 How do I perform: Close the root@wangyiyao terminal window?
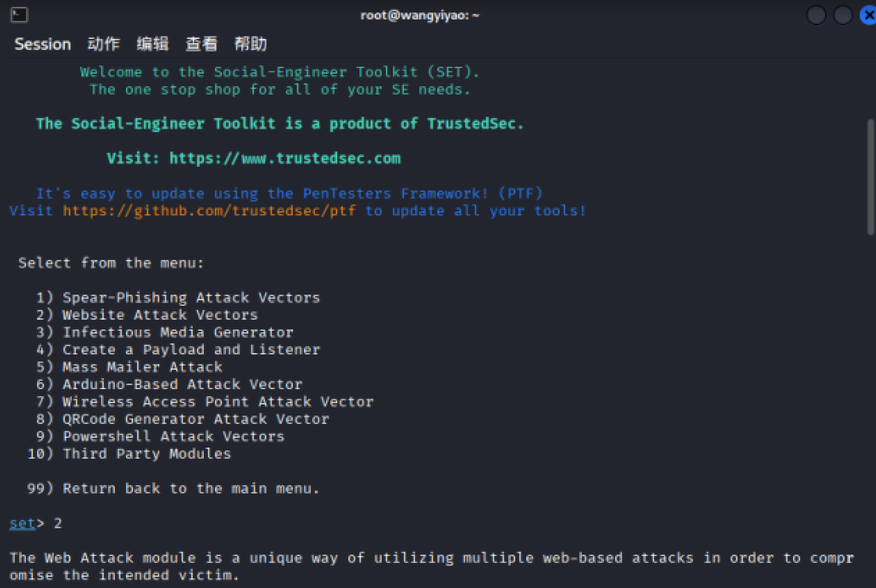[869, 15]
